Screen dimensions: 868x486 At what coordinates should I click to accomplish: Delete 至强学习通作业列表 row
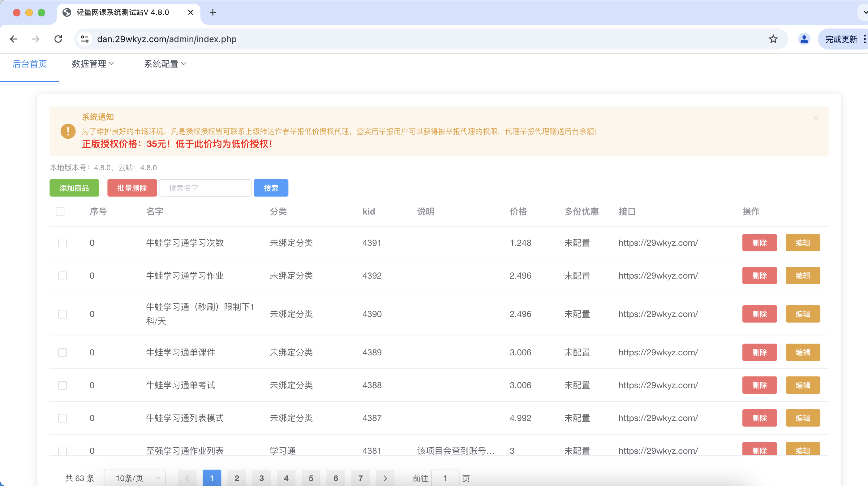point(759,449)
